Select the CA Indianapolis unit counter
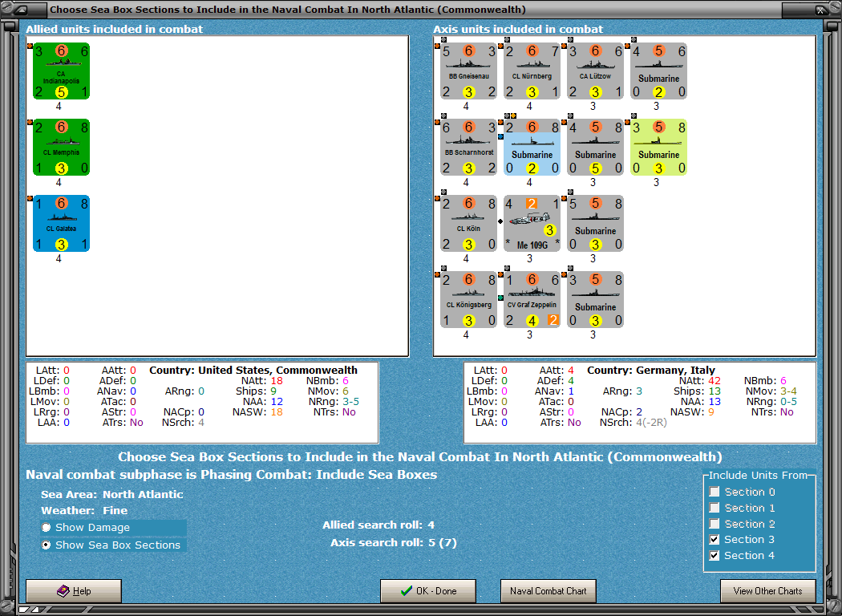The height and width of the screenshot is (616, 842). point(61,71)
